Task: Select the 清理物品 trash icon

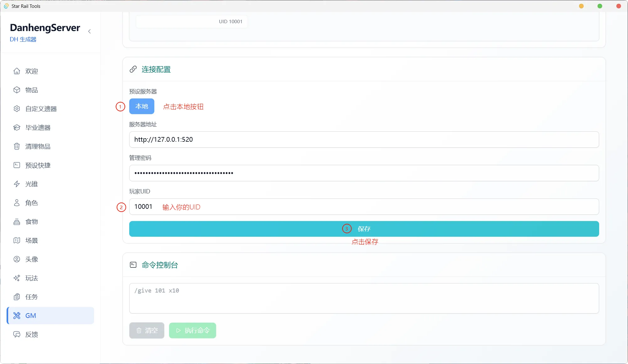Action: [x=17, y=146]
